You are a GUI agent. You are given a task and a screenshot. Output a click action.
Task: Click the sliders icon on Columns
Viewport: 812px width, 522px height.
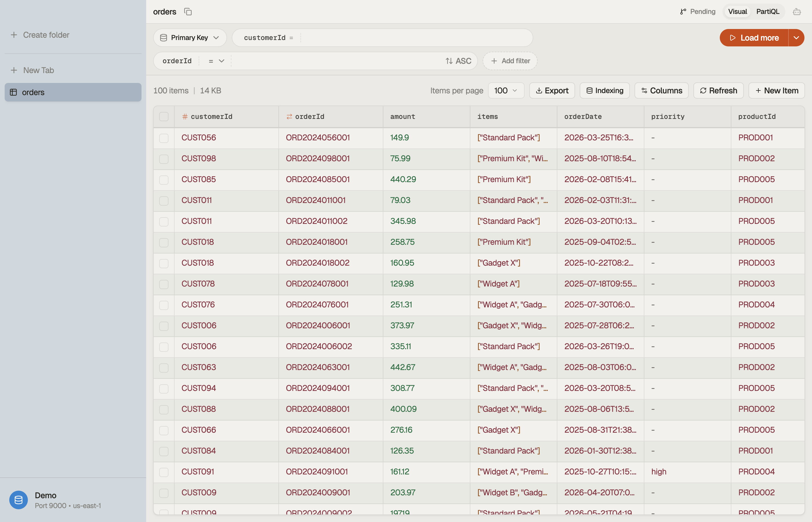(x=644, y=90)
